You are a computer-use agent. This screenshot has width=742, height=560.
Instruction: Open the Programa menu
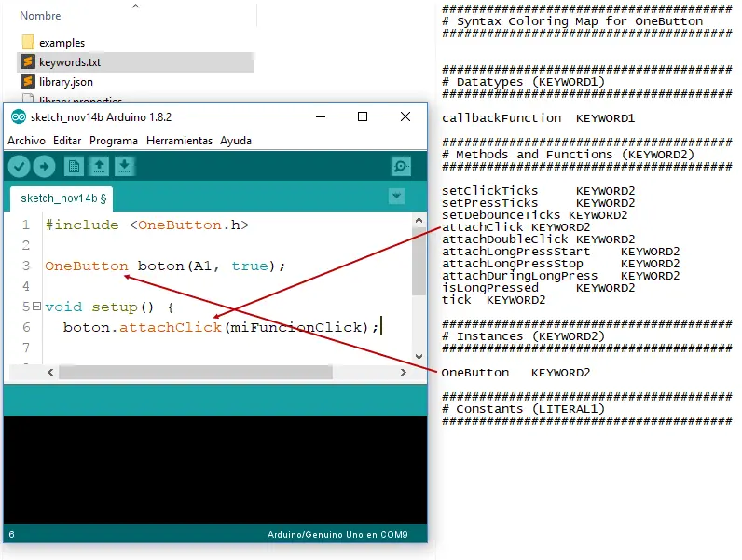[x=114, y=141]
